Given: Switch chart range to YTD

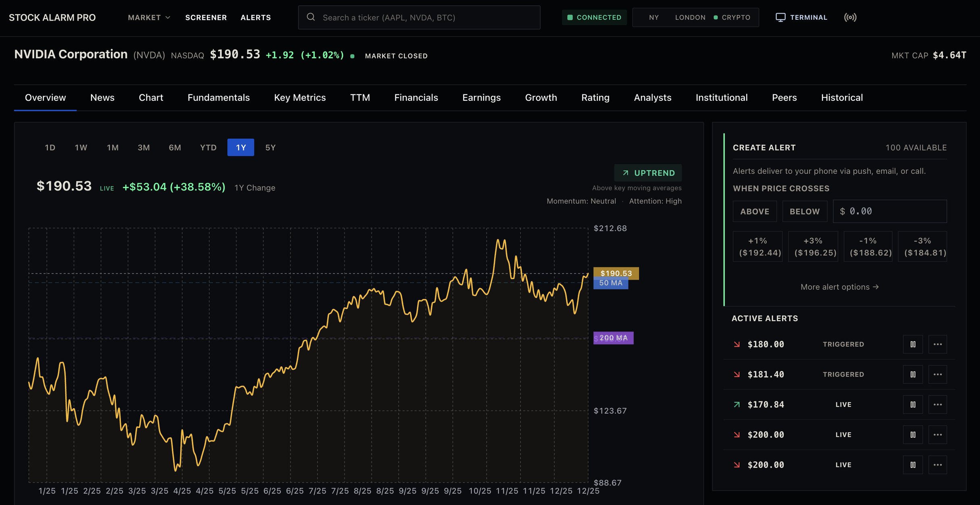Looking at the screenshot, I should click(x=208, y=148).
